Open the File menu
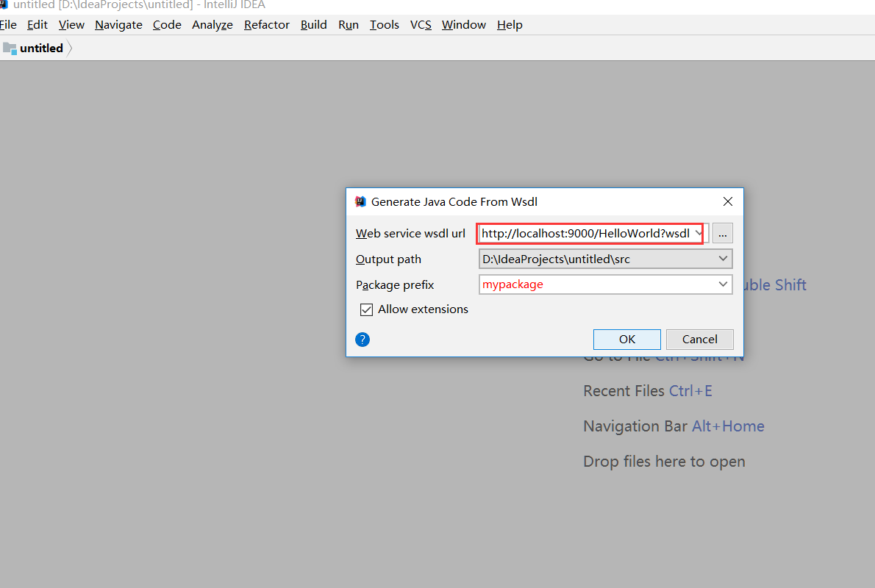The height and width of the screenshot is (588, 875). click(8, 24)
